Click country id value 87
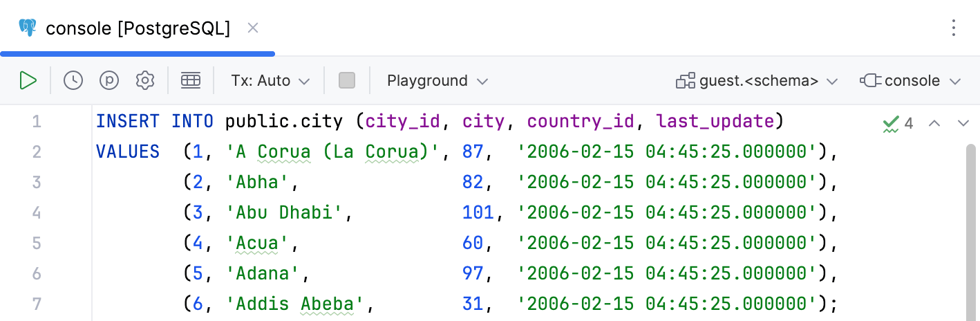This screenshot has width=980, height=321. point(473,152)
